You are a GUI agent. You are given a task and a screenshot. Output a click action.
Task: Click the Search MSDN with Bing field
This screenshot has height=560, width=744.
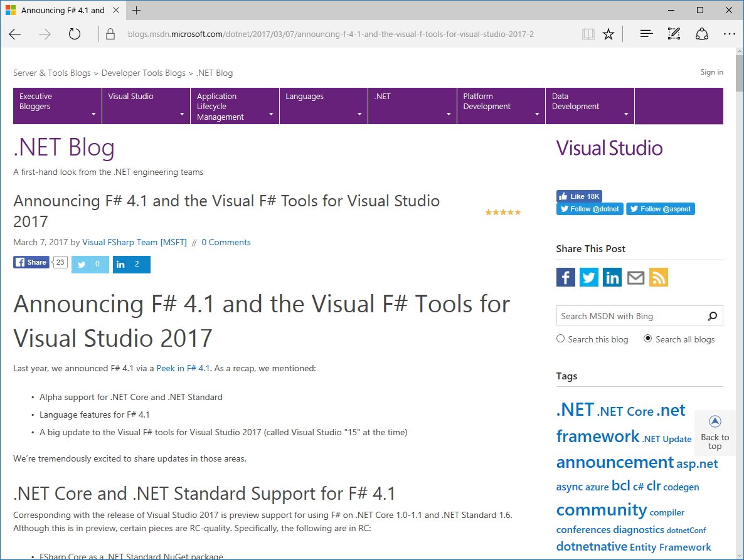pos(630,316)
